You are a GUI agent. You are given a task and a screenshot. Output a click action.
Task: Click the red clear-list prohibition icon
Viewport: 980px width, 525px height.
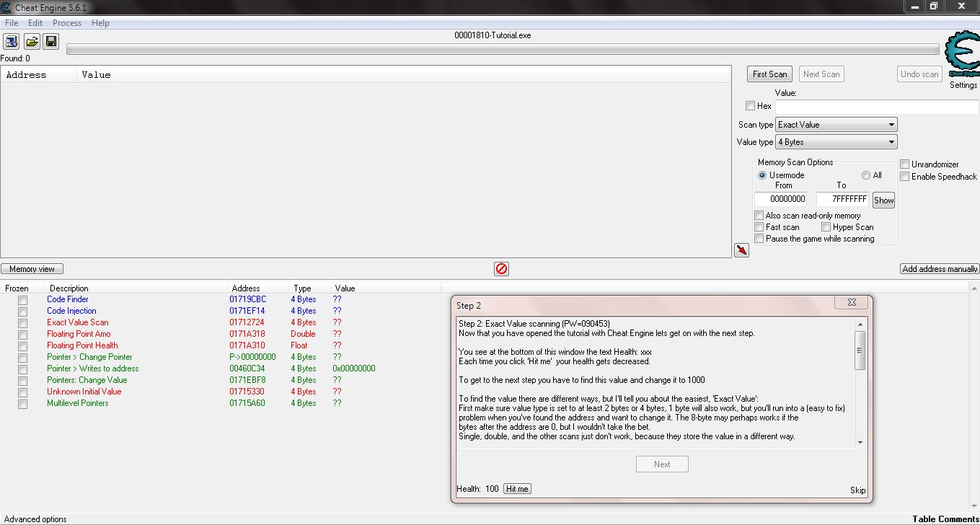[x=501, y=268]
